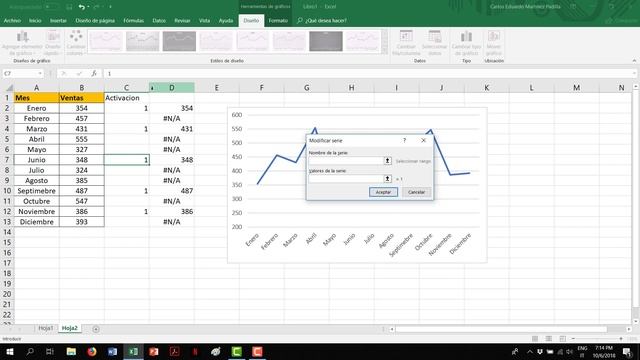This screenshot has width=640, height=360.
Task: Click the Page Break Preview icon in status bar
Action: [x=562, y=339]
